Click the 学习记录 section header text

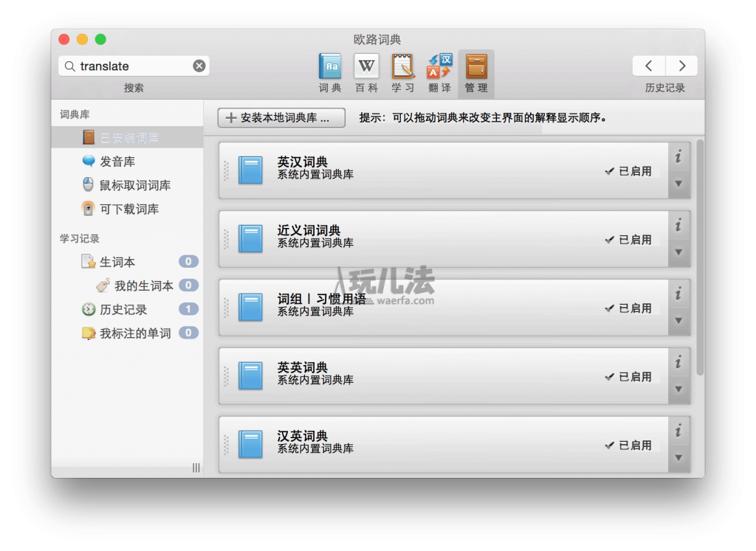tap(80, 238)
